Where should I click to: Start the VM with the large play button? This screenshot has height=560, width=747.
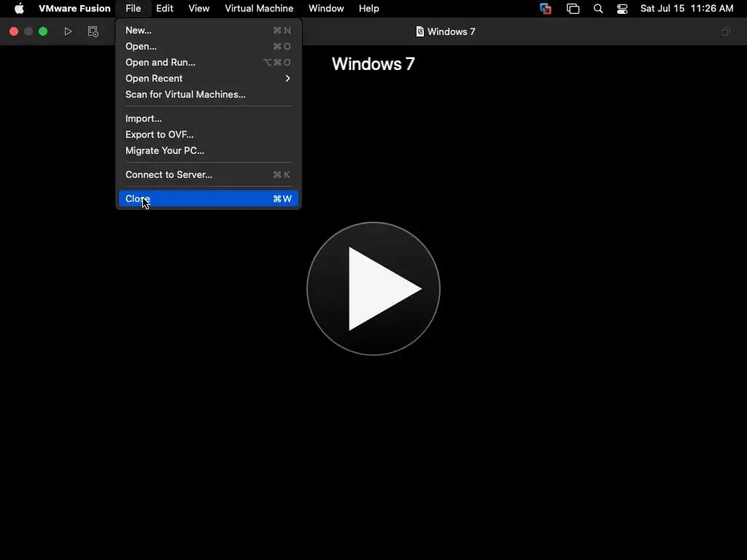(373, 289)
